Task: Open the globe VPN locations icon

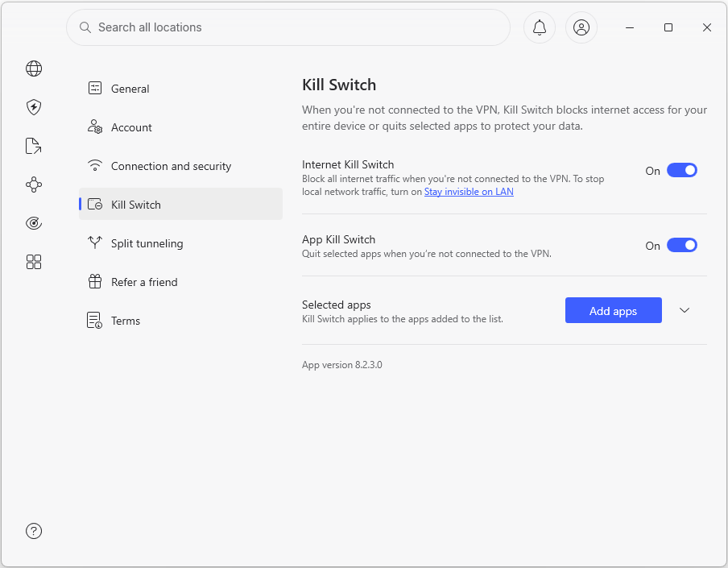Action: point(34,68)
